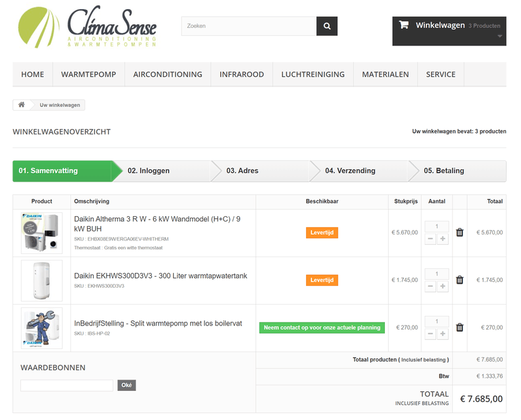This screenshot has height=420, width=521.
Task: Open the HOME menu item
Action: click(x=33, y=74)
